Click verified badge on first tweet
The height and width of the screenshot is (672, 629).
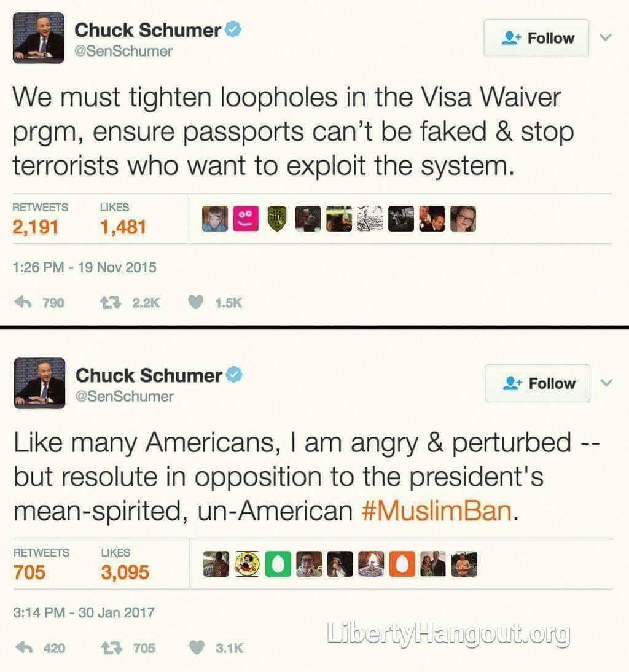[234, 29]
